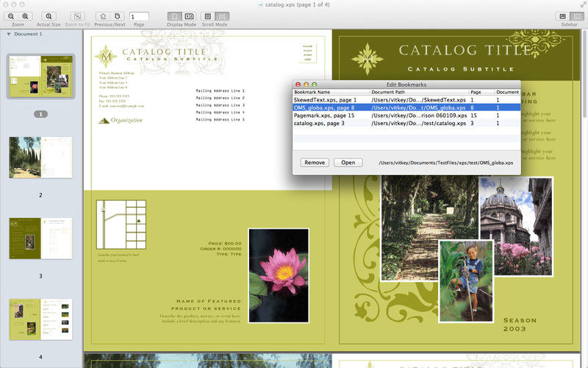Viewport: 588px width, 368px height.
Task: Go to the next page icon
Action: click(x=118, y=16)
